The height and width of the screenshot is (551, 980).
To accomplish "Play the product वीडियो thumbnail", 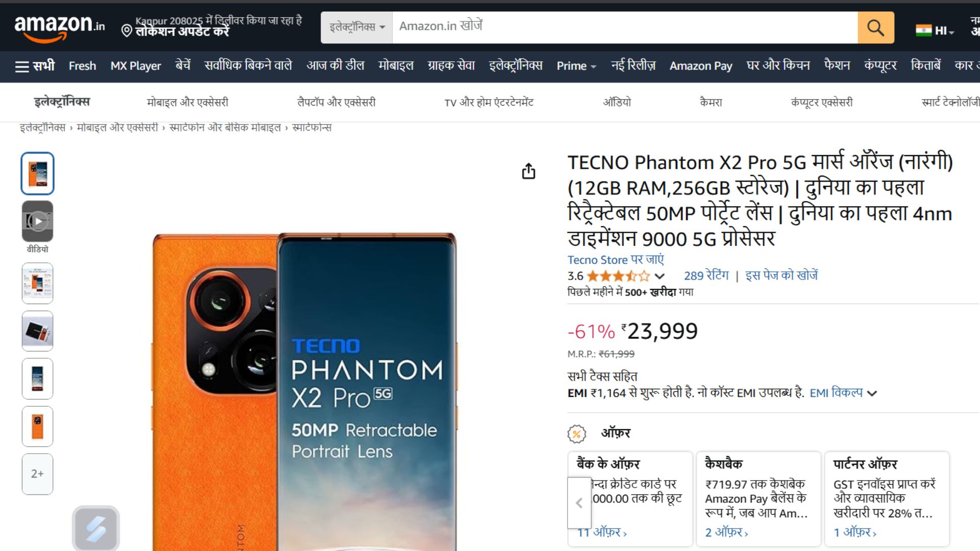I will pyautogui.click(x=37, y=221).
